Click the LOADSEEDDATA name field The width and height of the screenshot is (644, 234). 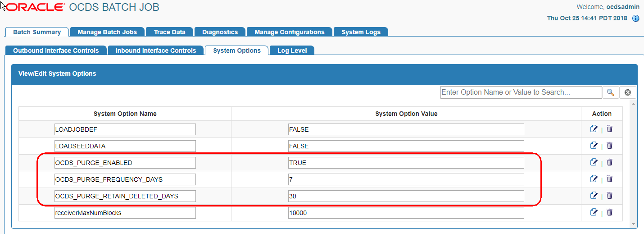click(125, 146)
